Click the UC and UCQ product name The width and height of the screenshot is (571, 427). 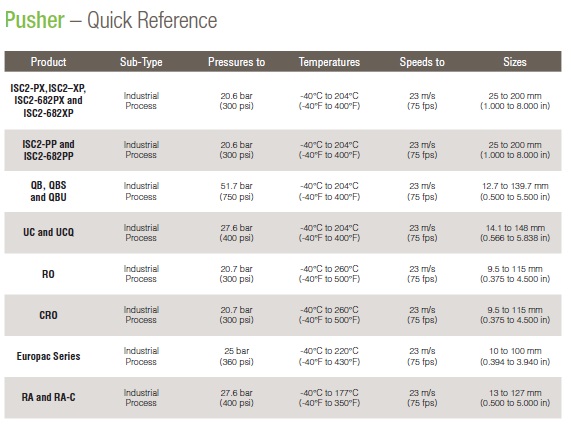tap(48, 232)
